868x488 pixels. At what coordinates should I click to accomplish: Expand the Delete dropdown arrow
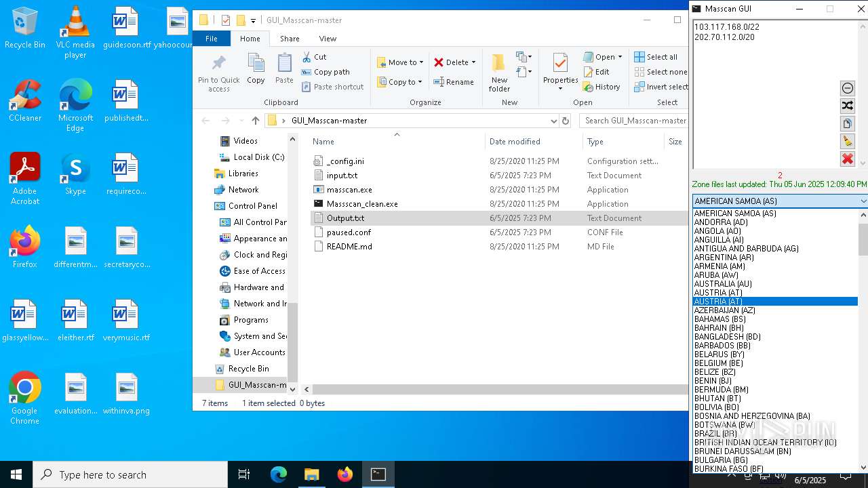click(473, 62)
